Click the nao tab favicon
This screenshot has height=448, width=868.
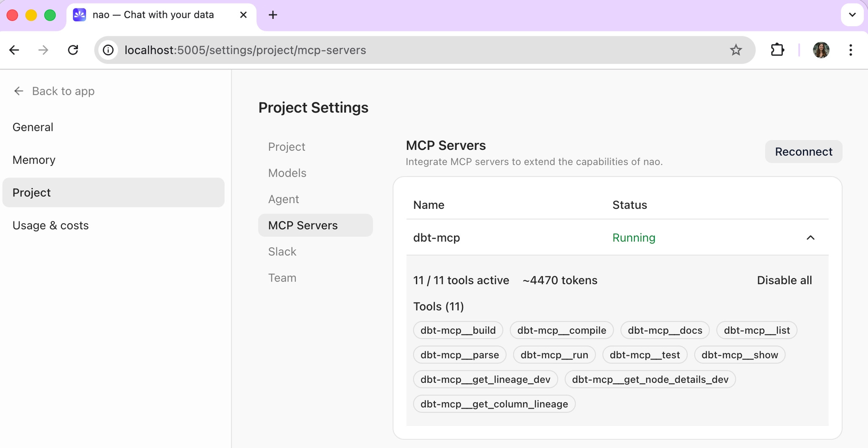(x=79, y=15)
